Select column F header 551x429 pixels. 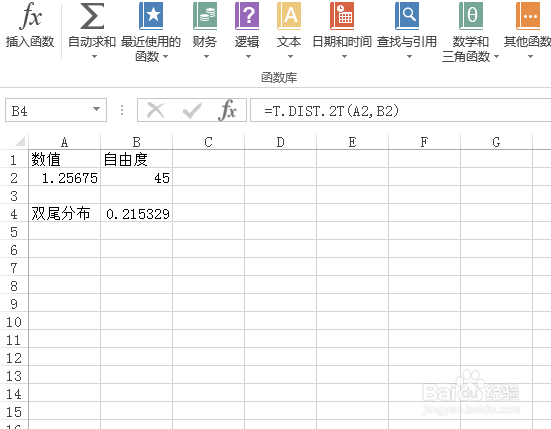424,142
